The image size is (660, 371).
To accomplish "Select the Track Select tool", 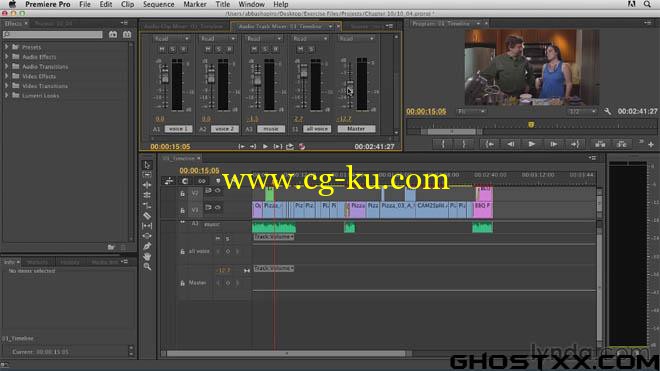I will point(147,175).
